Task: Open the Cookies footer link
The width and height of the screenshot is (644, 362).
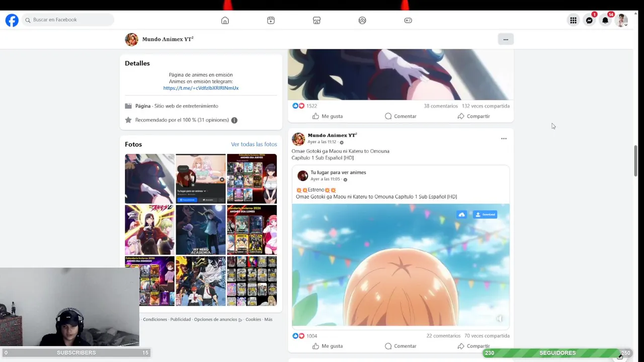Action: point(253,320)
